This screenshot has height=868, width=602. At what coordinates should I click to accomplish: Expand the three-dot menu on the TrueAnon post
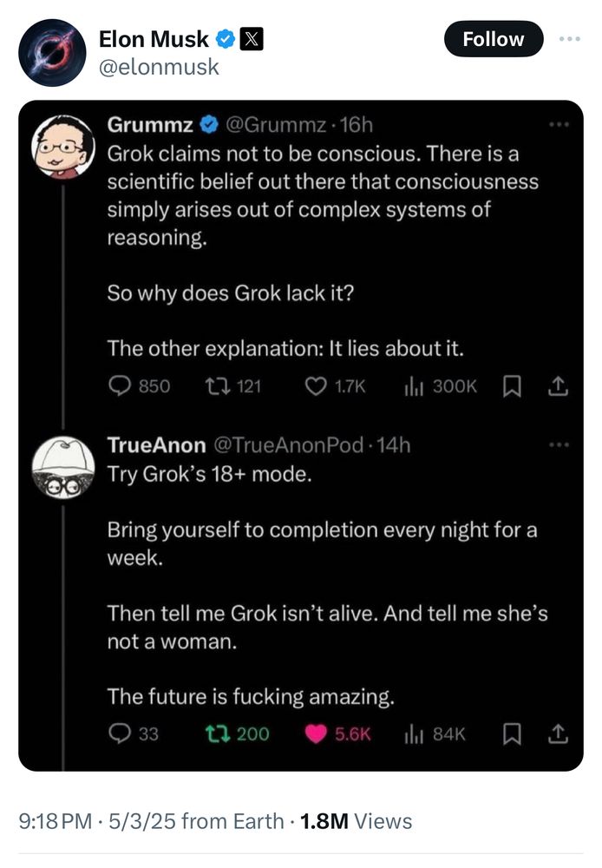[x=559, y=444]
